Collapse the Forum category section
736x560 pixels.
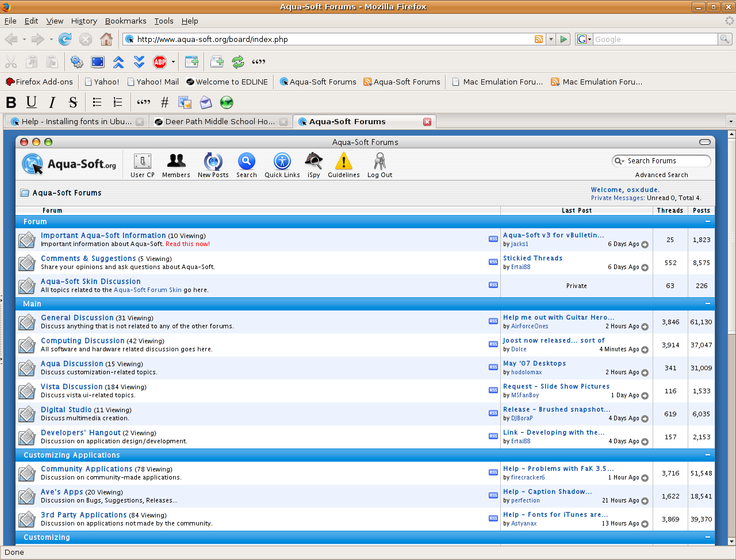tap(708, 221)
